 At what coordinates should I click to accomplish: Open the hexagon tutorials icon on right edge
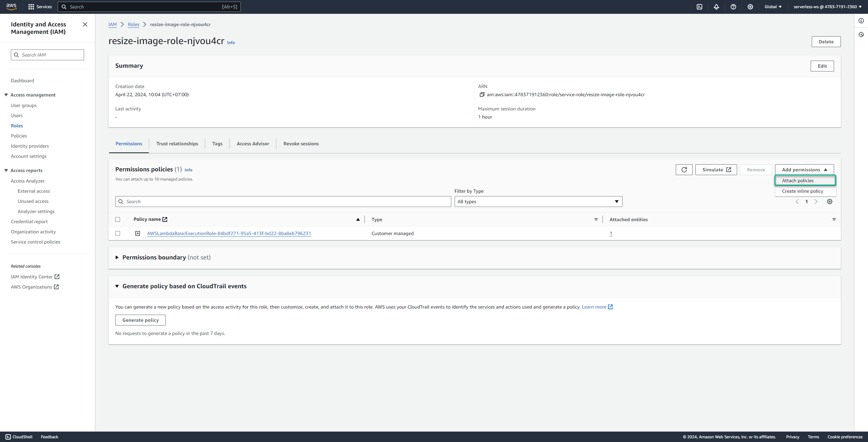coord(861,35)
